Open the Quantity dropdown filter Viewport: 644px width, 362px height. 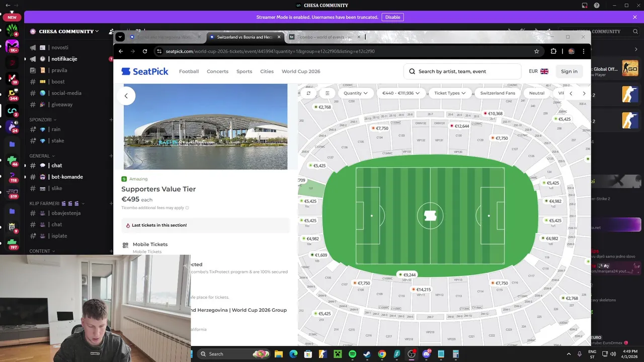click(x=355, y=93)
